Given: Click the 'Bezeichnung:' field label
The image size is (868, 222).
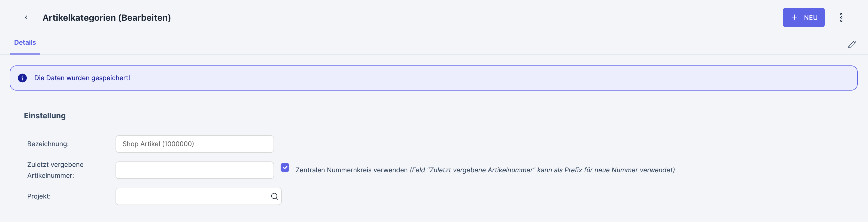Looking at the screenshot, I should tap(48, 144).
